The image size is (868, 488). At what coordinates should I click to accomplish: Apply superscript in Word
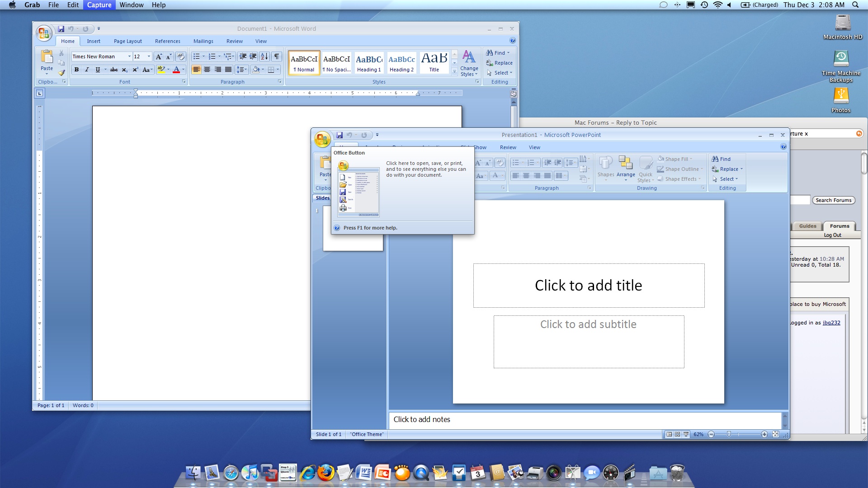(135, 70)
